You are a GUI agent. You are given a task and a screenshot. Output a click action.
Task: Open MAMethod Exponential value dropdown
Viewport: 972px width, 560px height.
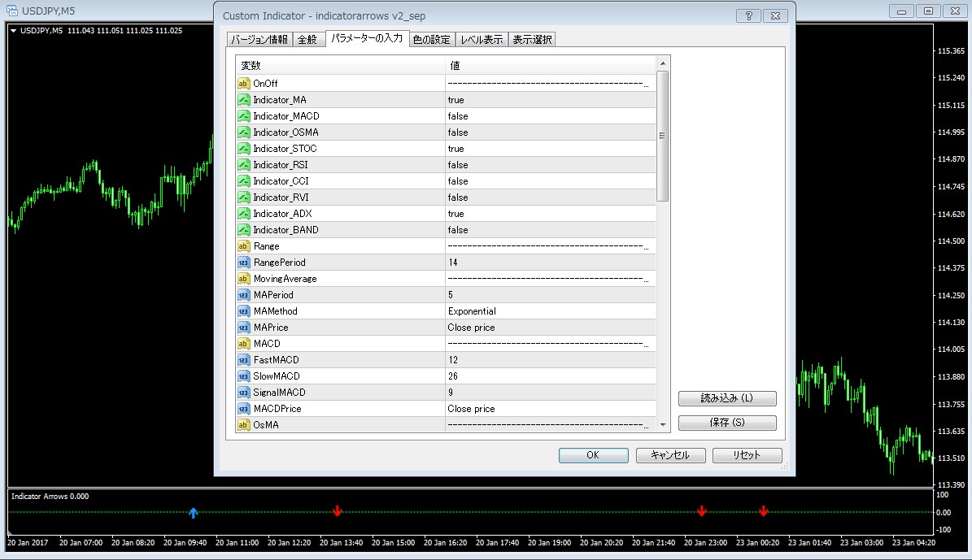click(551, 311)
